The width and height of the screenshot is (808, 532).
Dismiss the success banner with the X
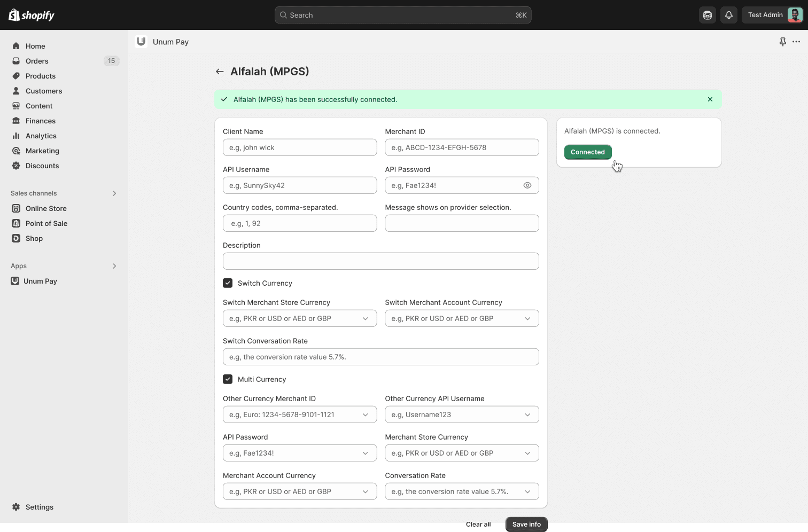(710, 99)
